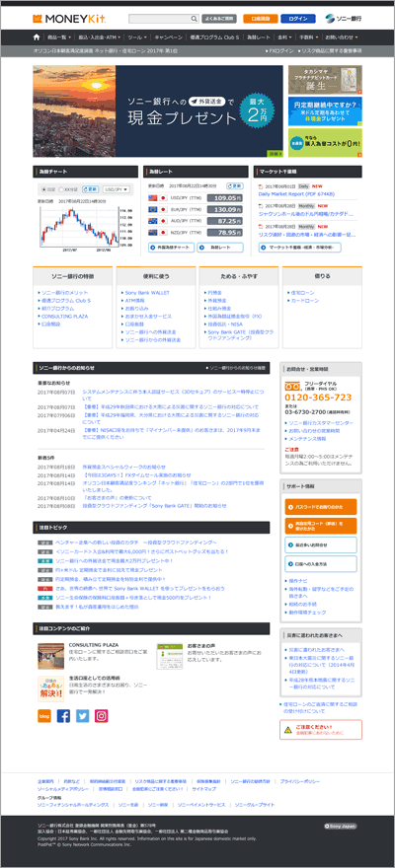
Task: Click the orange 口座開設 button
Action: tap(261, 19)
